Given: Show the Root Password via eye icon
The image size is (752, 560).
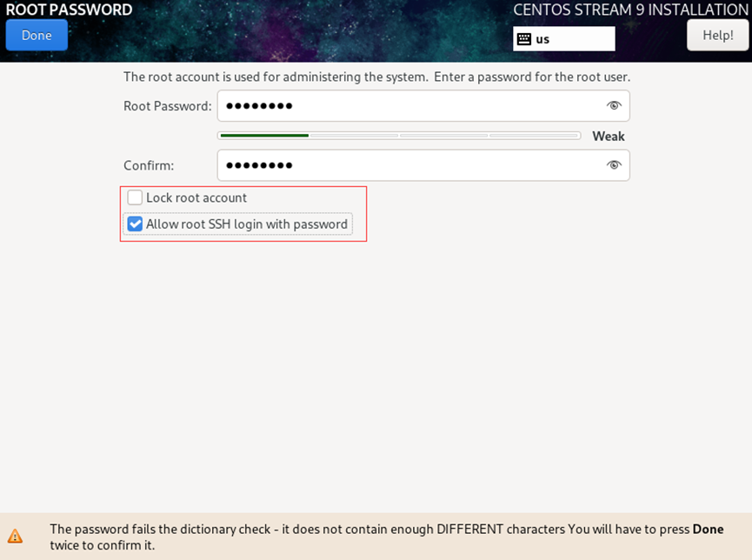Looking at the screenshot, I should (614, 105).
